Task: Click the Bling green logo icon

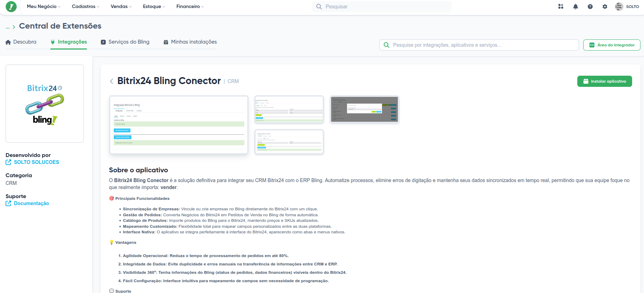Action: coord(11,7)
